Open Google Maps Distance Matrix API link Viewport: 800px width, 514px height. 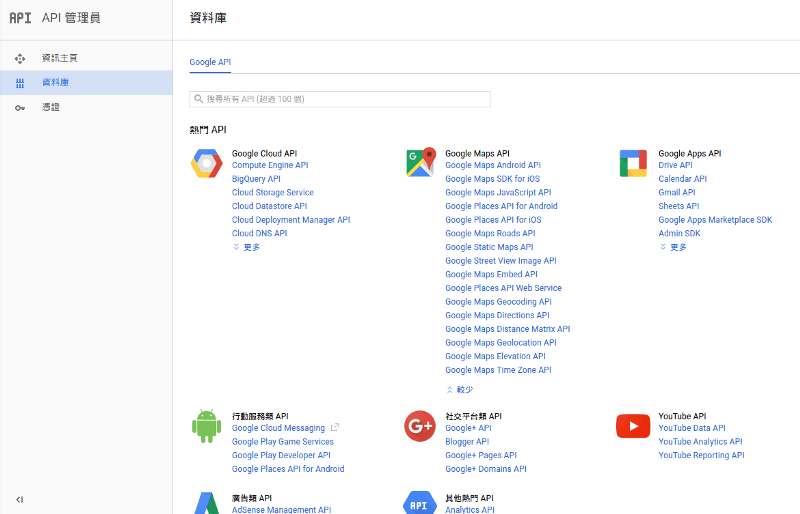[x=508, y=329]
